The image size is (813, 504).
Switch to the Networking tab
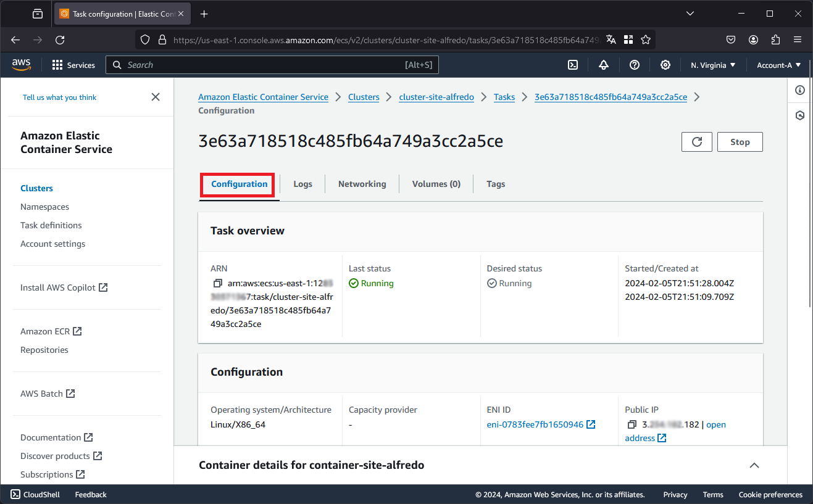362,184
